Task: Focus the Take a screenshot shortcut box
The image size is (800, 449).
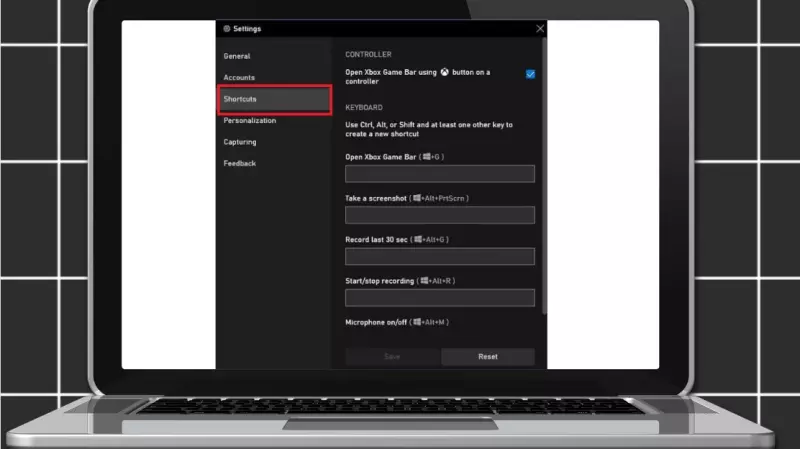Action: click(x=439, y=215)
